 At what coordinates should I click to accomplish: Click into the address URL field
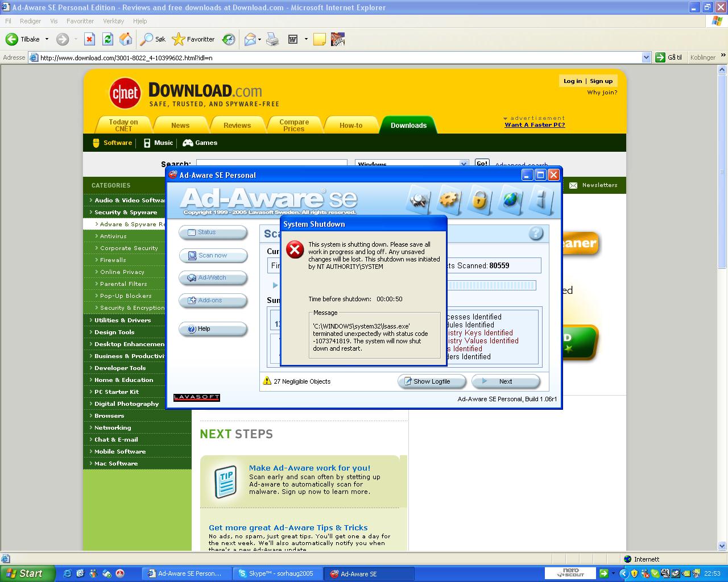click(x=340, y=57)
